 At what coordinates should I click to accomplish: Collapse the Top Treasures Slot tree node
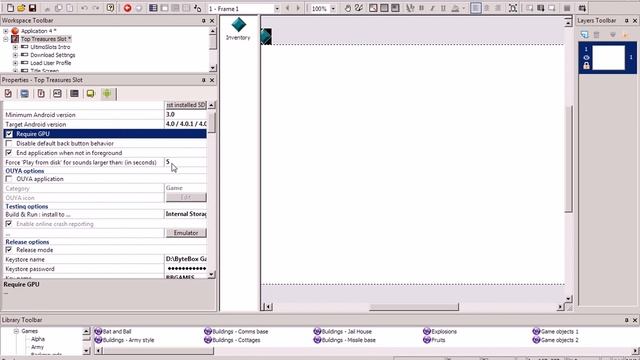tap(6, 39)
